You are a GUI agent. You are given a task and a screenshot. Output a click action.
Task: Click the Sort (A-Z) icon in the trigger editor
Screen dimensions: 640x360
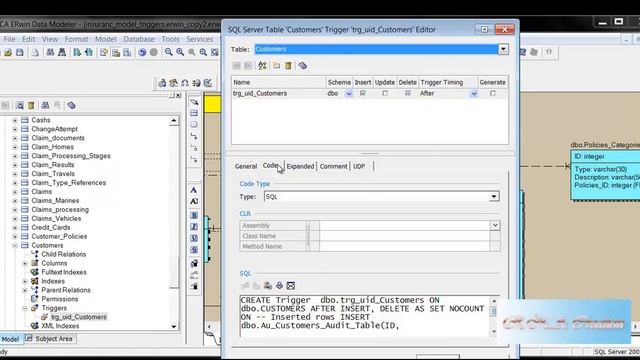pos(262,66)
